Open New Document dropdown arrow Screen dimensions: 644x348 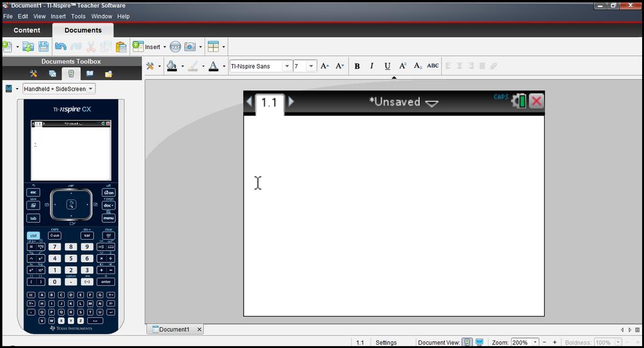click(17, 47)
